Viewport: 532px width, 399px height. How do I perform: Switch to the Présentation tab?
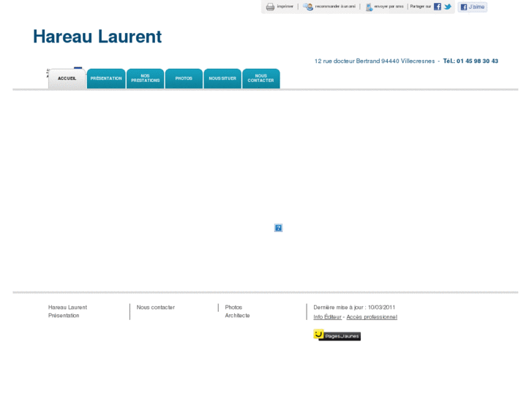(x=106, y=78)
